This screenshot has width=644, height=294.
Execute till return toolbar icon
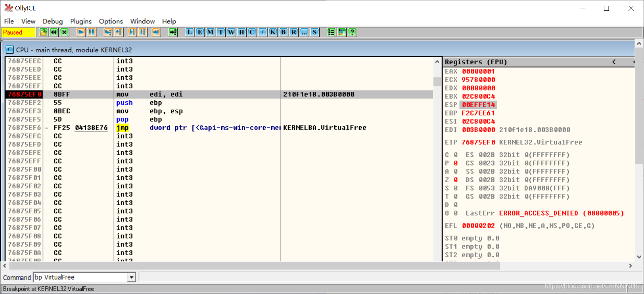156,32
